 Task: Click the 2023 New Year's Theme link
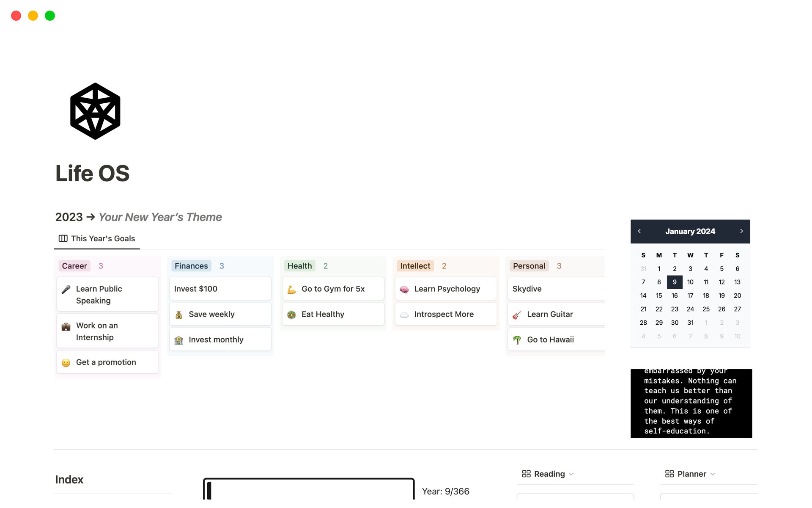point(160,217)
